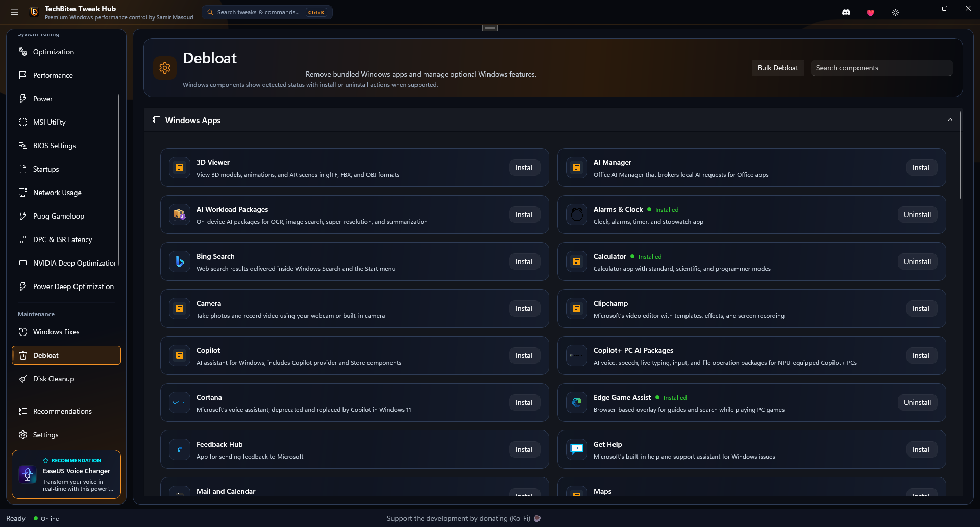Click the main content vertical scrollbar
Screen dimensions: 980x527
pos(961,156)
